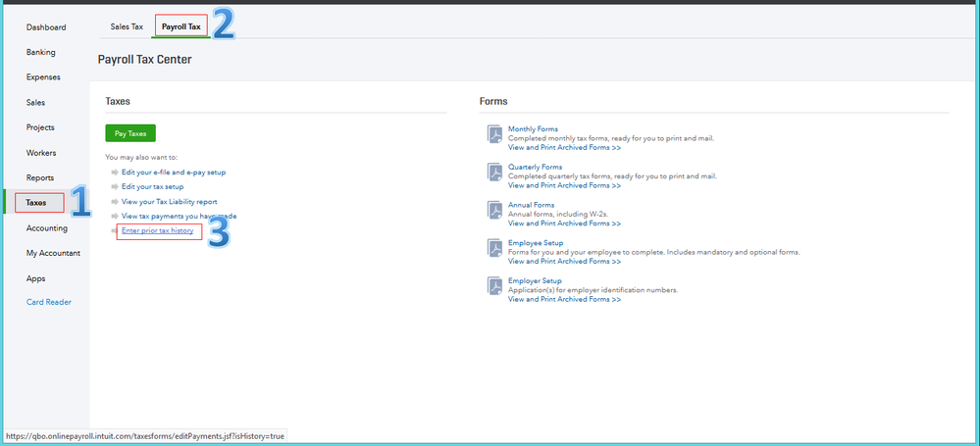980x446 pixels.
Task: Open the Employer Setup PDF icon
Action: pyautogui.click(x=493, y=286)
